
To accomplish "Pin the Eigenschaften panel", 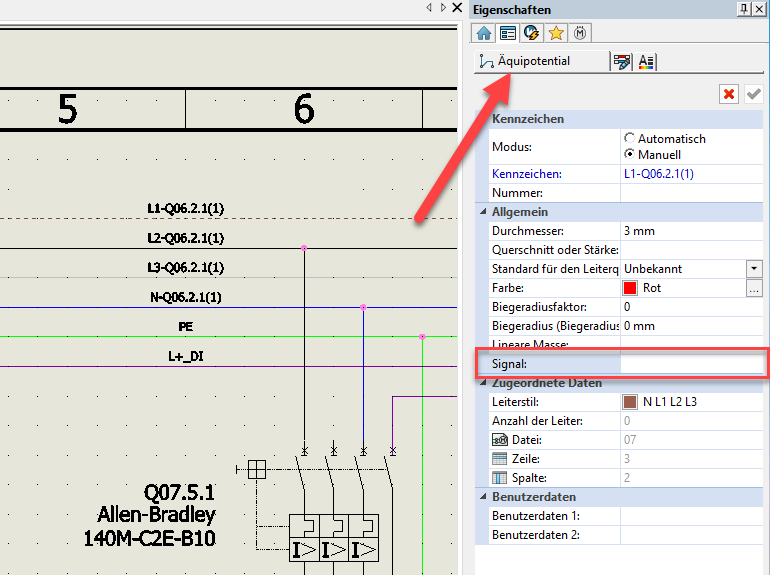I will 743,8.
